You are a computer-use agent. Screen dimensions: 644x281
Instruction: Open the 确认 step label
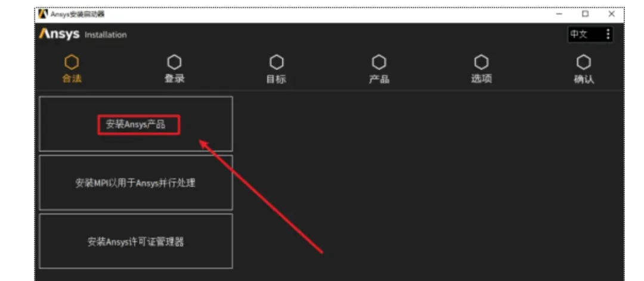coord(584,79)
